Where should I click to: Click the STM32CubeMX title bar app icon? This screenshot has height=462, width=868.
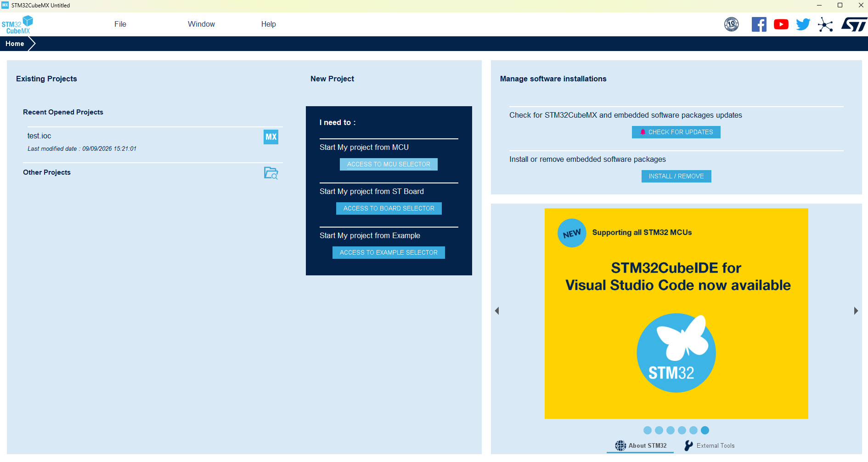pyautogui.click(x=5, y=5)
